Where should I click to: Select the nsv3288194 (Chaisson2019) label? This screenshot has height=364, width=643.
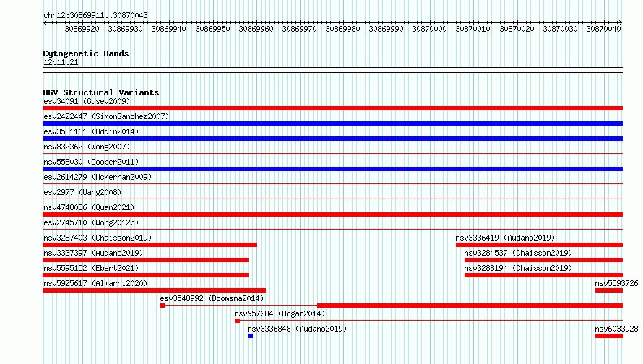coord(518,268)
